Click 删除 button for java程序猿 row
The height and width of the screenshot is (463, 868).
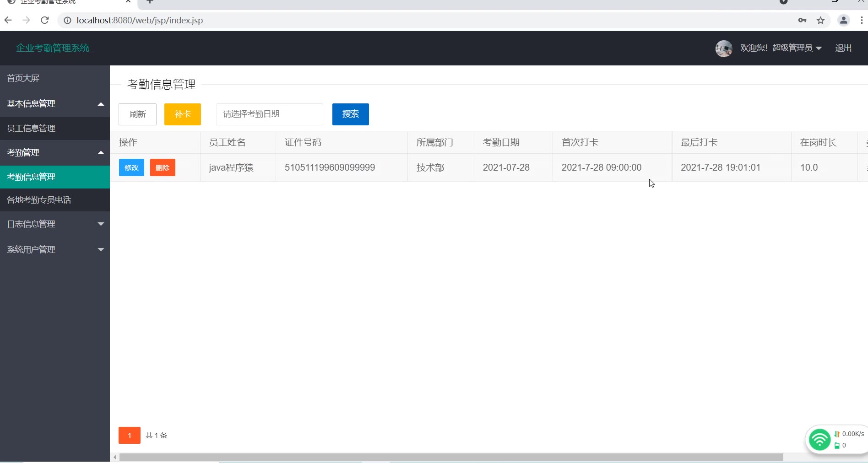163,167
